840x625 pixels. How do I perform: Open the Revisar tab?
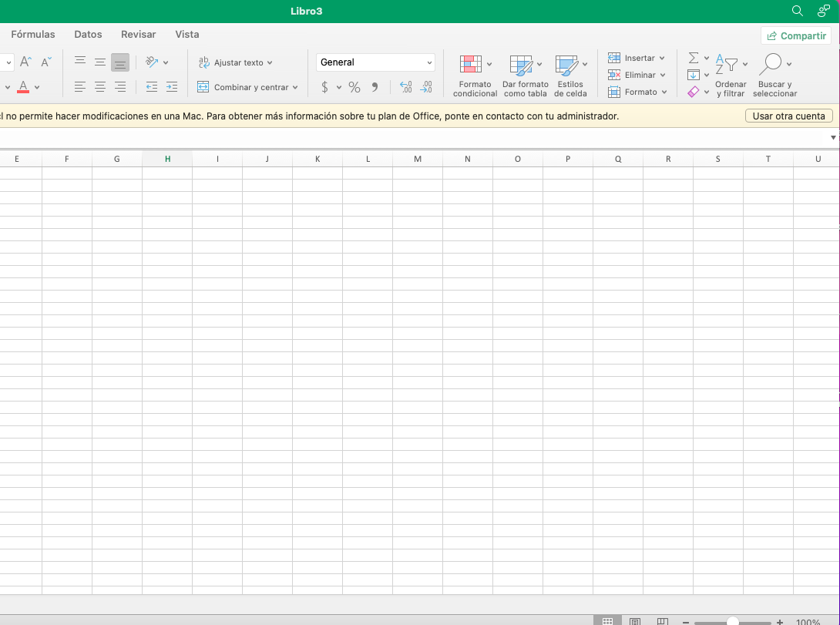[138, 34]
